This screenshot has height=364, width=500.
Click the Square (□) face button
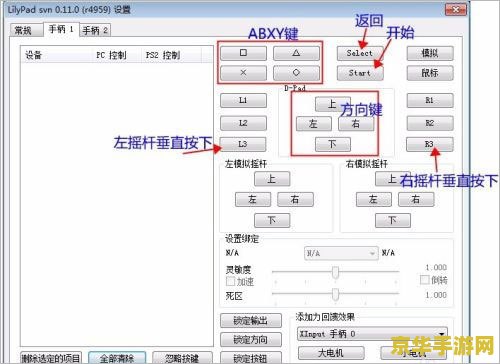coord(243,53)
